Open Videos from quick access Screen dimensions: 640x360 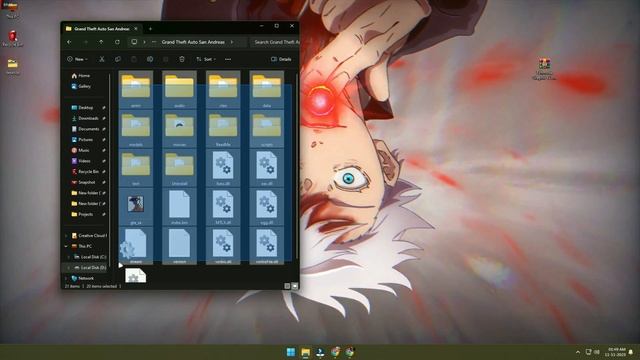click(81, 161)
